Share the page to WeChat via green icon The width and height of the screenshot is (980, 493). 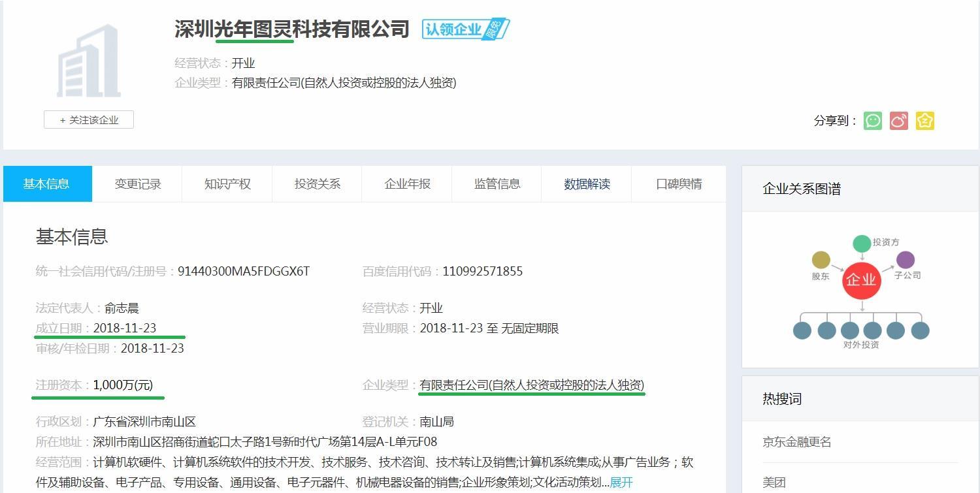[873, 121]
